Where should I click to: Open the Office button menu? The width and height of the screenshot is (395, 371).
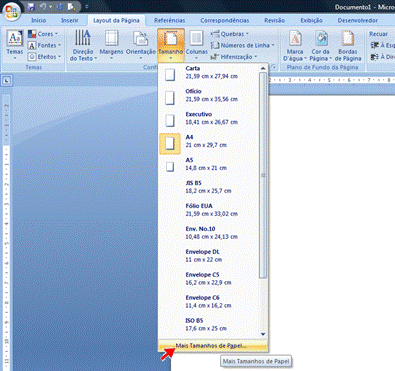(x=11, y=12)
